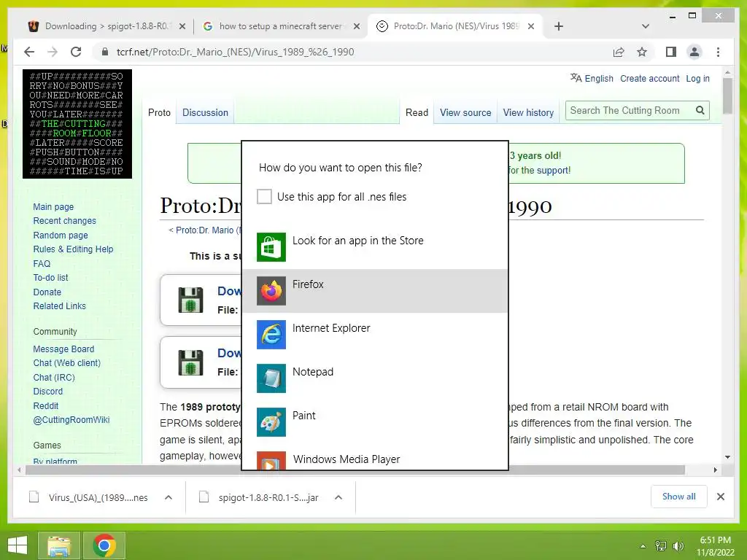
Task: Click the Donate link
Action: coord(47,292)
